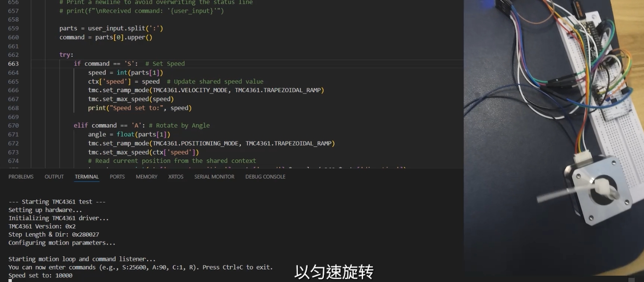The width and height of the screenshot is (644, 282).
Task: Click print("Speed set to:") statement
Action: (140, 108)
